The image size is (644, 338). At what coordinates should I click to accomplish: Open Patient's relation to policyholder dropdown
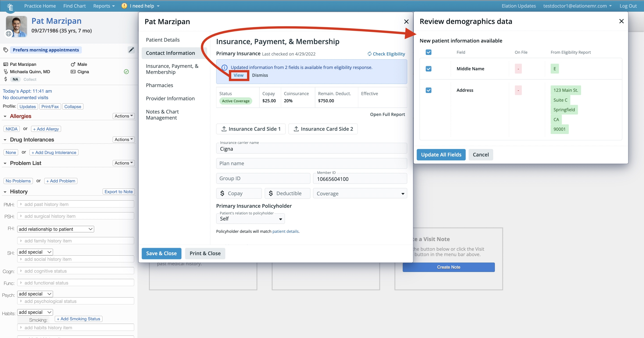250,219
